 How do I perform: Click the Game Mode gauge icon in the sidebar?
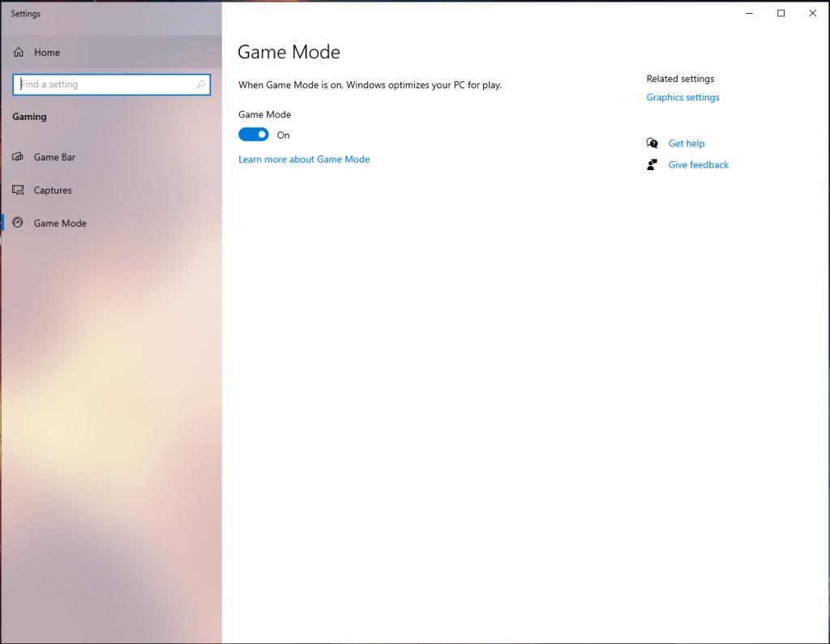19,223
